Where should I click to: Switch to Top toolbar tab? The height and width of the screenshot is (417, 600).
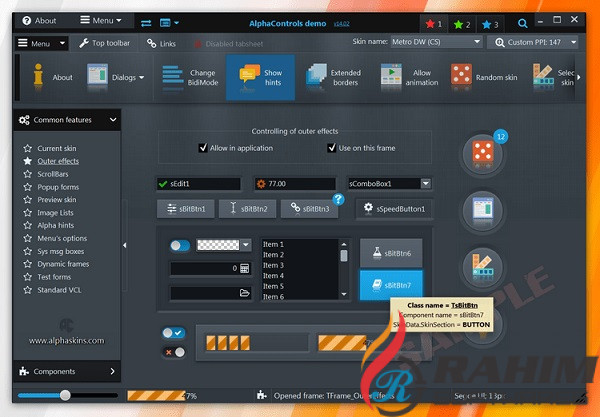click(104, 43)
